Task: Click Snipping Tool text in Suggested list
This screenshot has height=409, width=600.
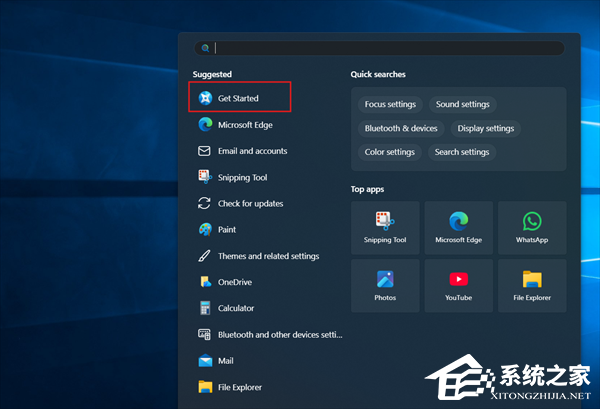Action: tap(243, 178)
